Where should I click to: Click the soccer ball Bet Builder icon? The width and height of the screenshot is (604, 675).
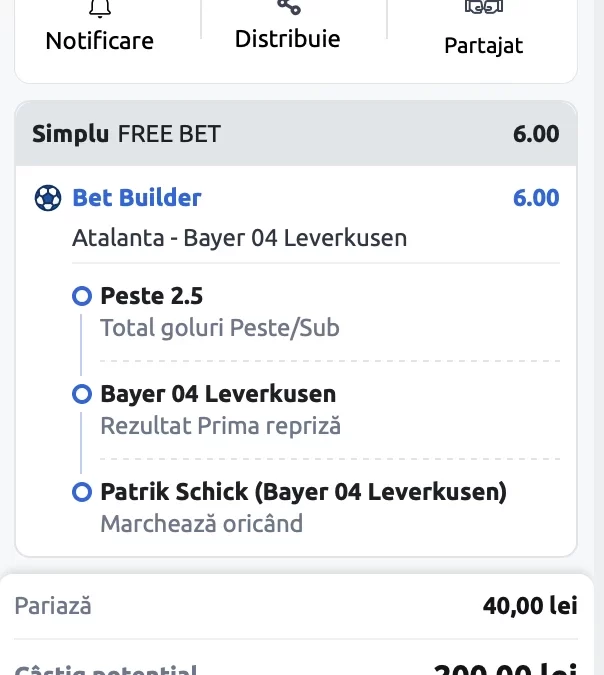click(48, 198)
